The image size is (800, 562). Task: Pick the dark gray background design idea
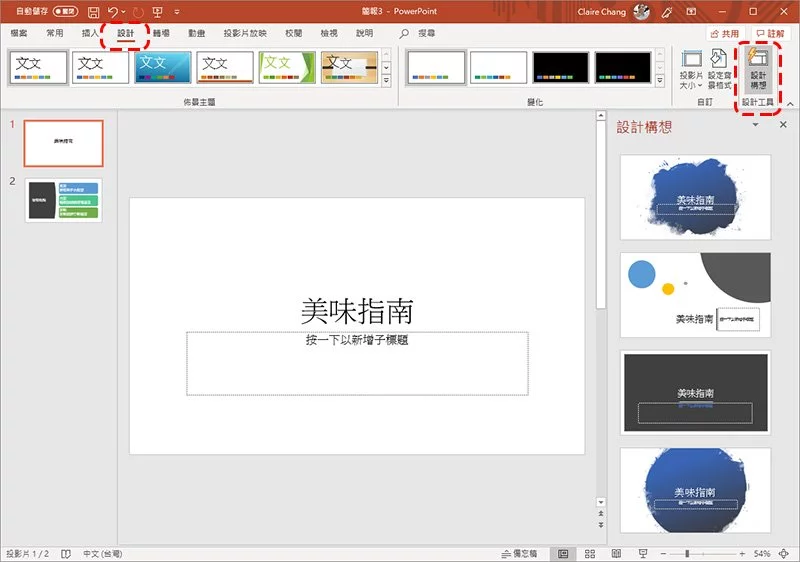[695, 393]
